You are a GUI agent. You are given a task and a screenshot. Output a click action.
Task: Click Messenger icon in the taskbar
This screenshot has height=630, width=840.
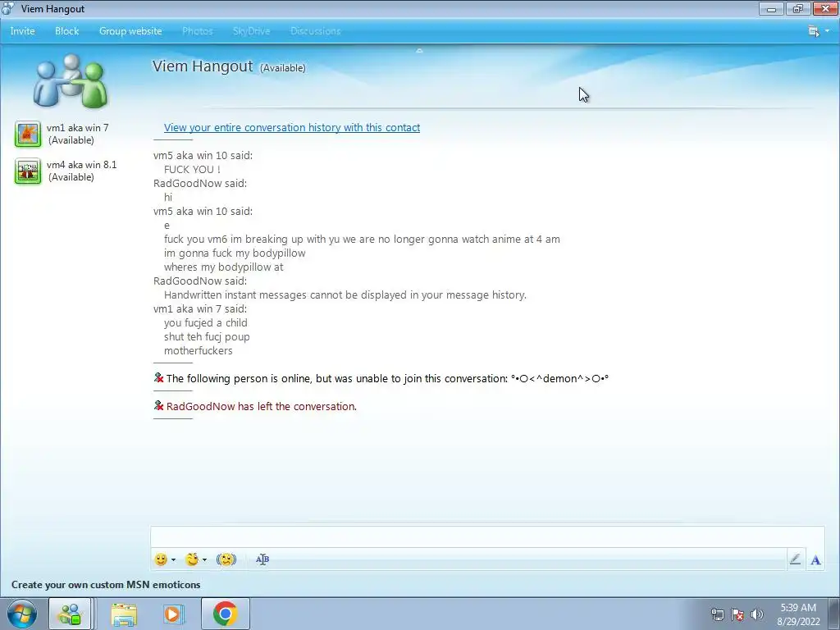coord(71,614)
